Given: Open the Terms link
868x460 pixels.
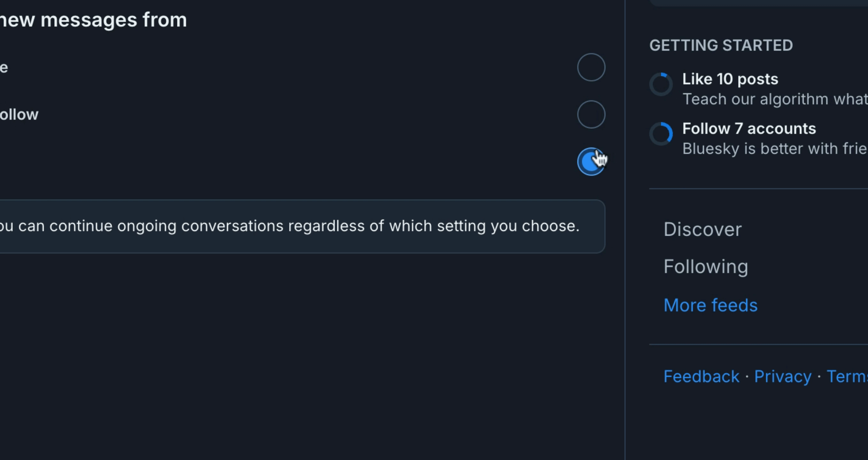Looking at the screenshot, I should point(847,376).
